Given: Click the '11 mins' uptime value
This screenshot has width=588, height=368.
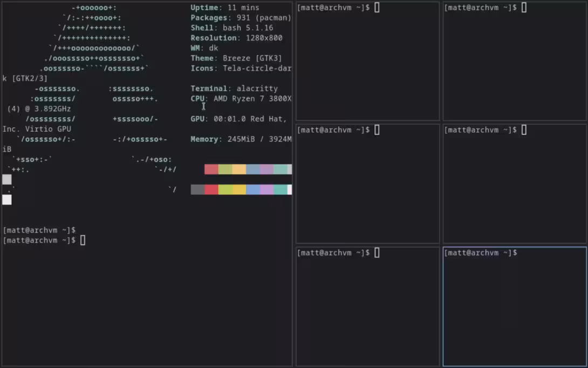Looking at the screenshot, I should 243,8.
